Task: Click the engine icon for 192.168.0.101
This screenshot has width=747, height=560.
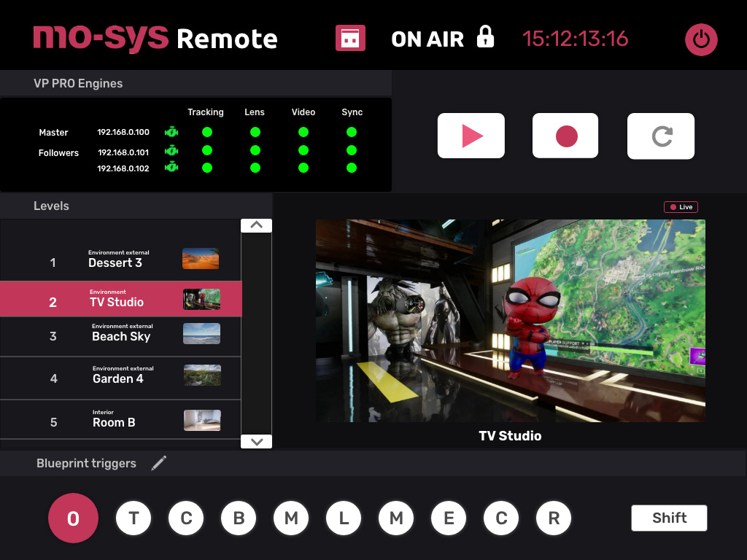Action: pyautogui.click(x=171, y=151)
